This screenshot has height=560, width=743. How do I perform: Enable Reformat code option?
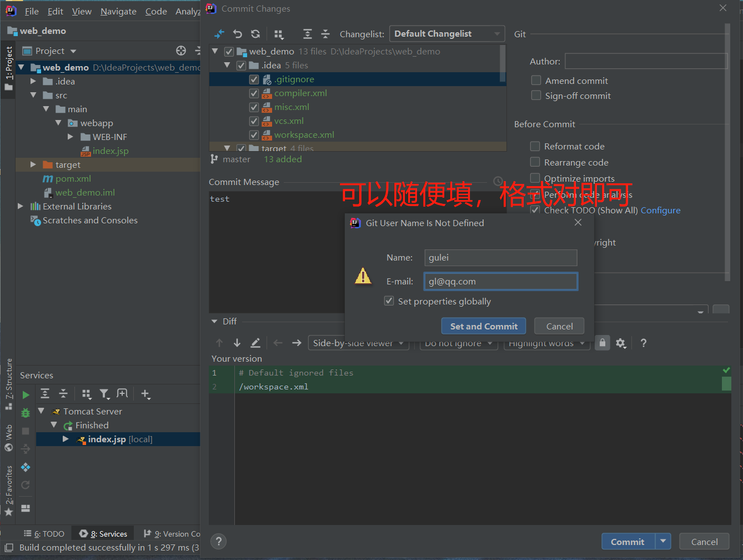pos(535,146)
